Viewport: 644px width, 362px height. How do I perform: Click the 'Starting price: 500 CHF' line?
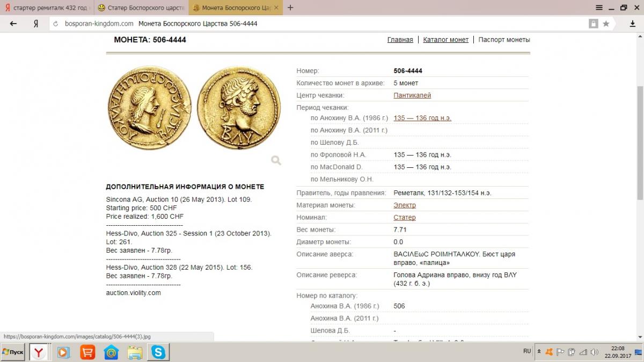click(x=141, y=208)
